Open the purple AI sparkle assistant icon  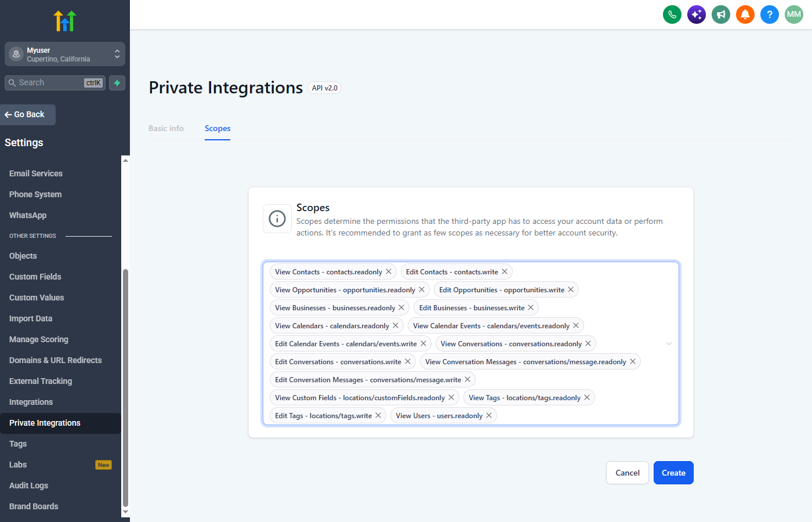tap(697, 14)
